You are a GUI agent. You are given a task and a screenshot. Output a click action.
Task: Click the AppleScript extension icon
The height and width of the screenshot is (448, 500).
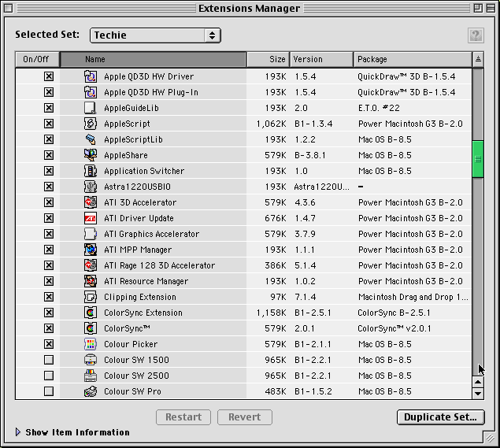click(91, 124)
